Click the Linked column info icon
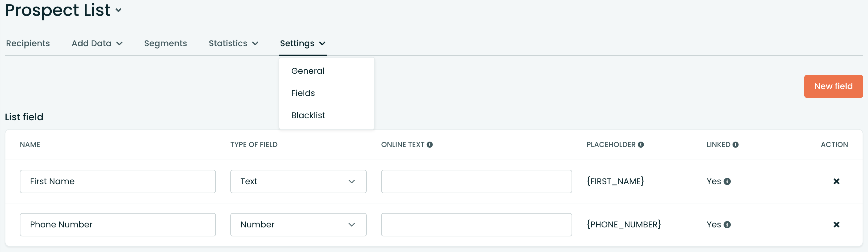 (736, 144)
